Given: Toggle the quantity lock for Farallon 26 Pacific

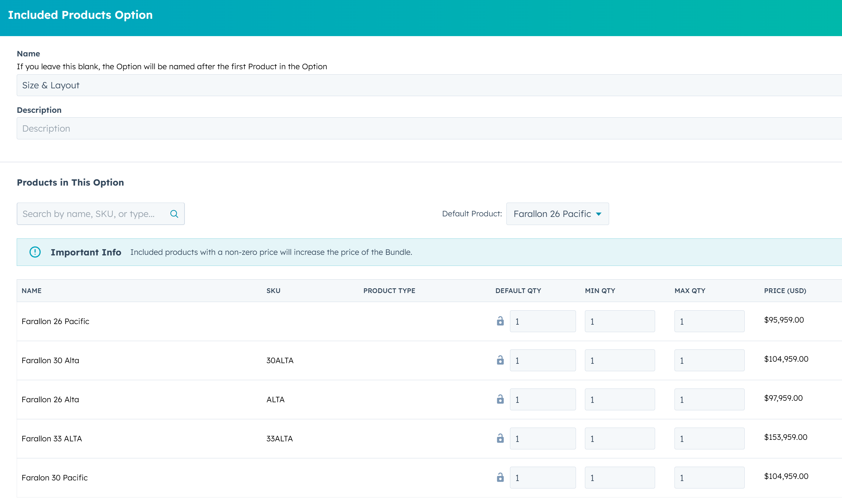Looking at the screenshot, I should tap(500, 321).
